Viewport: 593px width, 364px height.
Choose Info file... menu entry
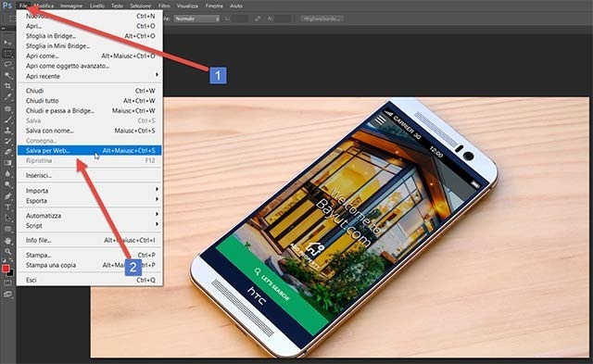pyautogui.click(x=89, y=240)
